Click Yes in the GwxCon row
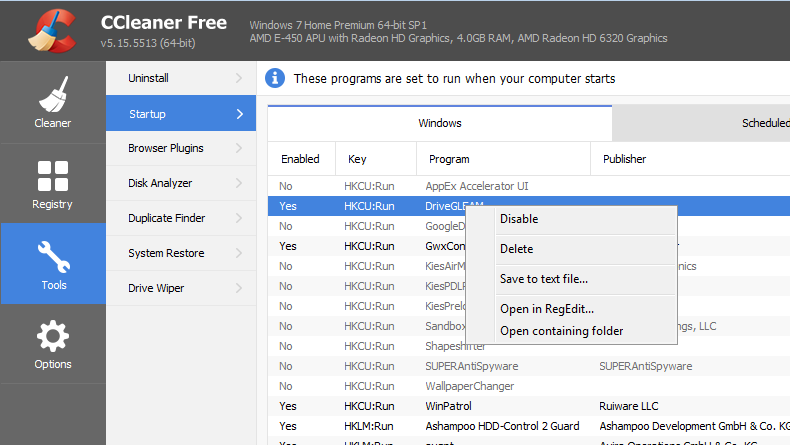 coord(288,246)
